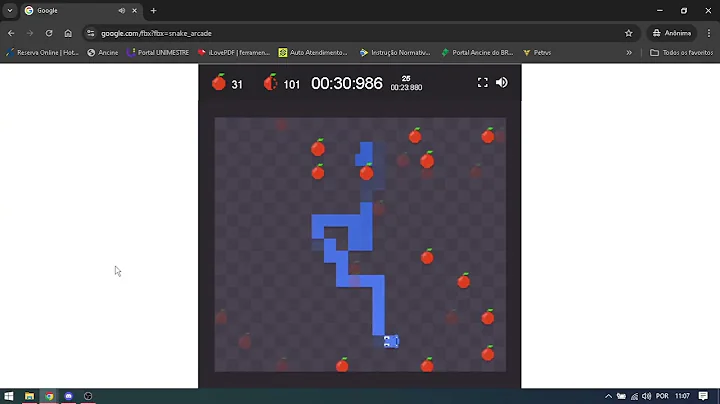720x404 pixels.
Task: Focus the address bar URL field
Action: pos(358,33)
